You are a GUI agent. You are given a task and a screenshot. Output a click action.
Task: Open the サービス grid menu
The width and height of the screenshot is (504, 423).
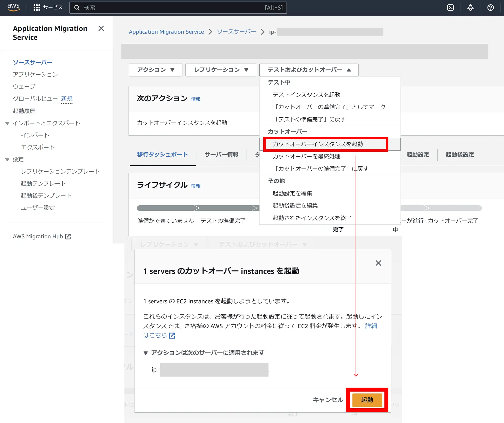[48, 7]
